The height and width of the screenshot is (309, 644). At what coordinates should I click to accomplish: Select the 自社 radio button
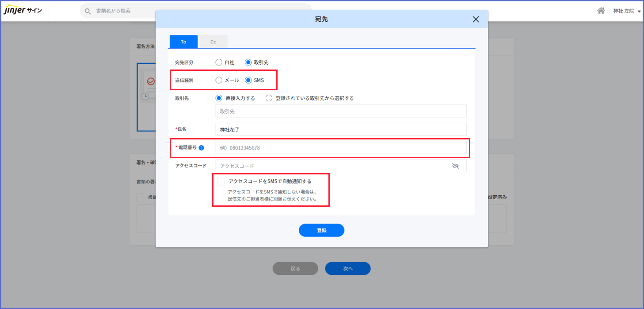219,62
